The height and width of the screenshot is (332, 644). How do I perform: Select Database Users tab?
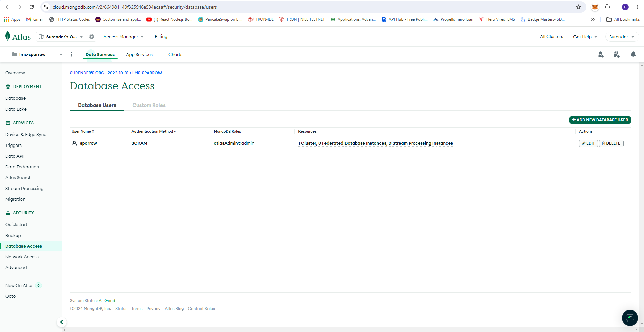[97, 105]
